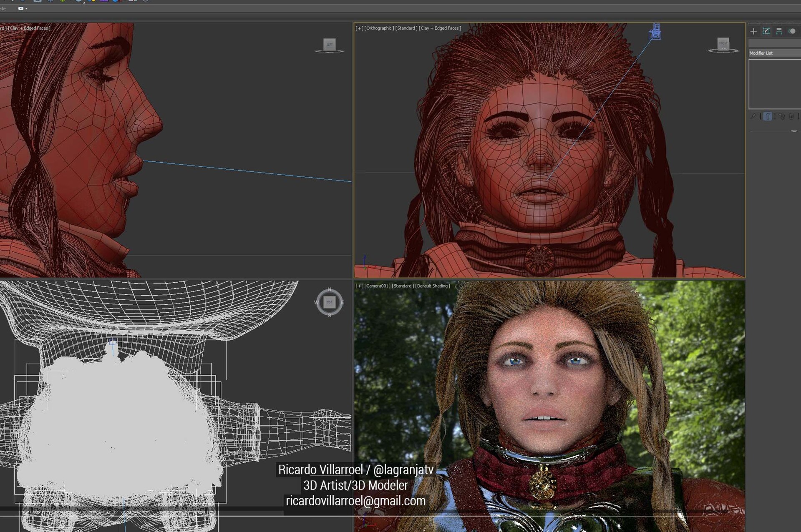The height and width of the screenshot is (532, 801).
Task: Open the Modifier List dropdown
Action: tap(774, 53)
